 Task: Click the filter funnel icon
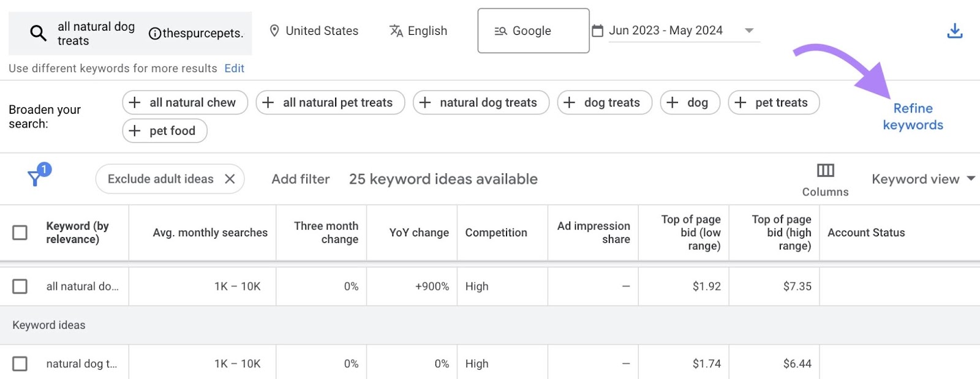tap(36, 178)
